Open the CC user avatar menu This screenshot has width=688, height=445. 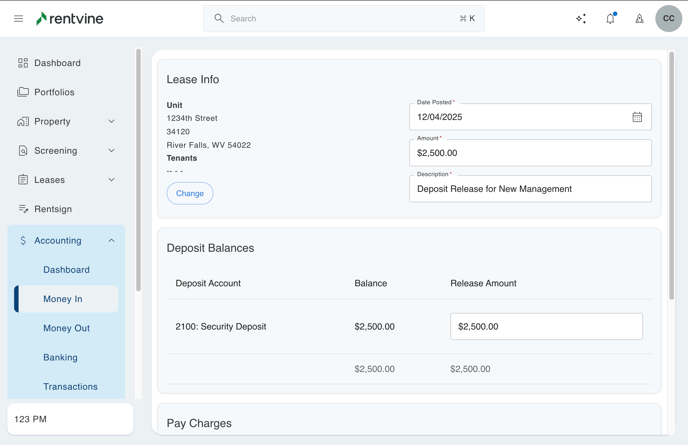(x=668, y=18)
